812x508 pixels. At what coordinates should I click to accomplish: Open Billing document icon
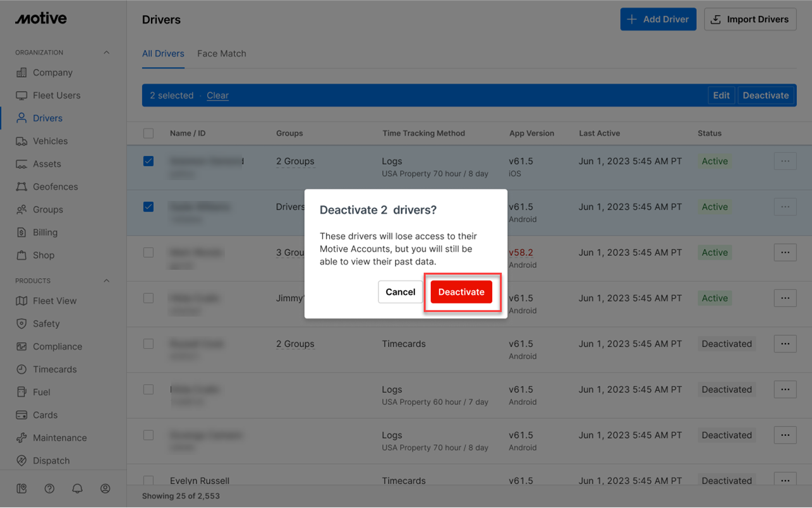(21, 232)
